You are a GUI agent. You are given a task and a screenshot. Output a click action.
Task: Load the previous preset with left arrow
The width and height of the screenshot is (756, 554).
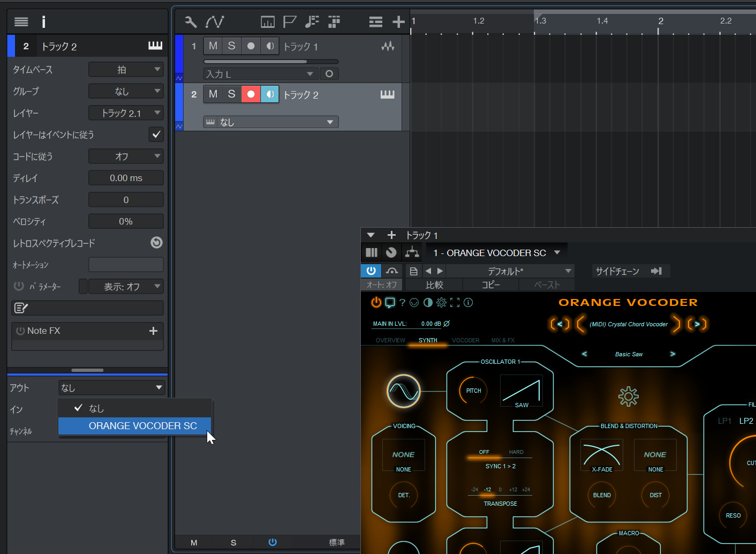(x=428, y=271)
